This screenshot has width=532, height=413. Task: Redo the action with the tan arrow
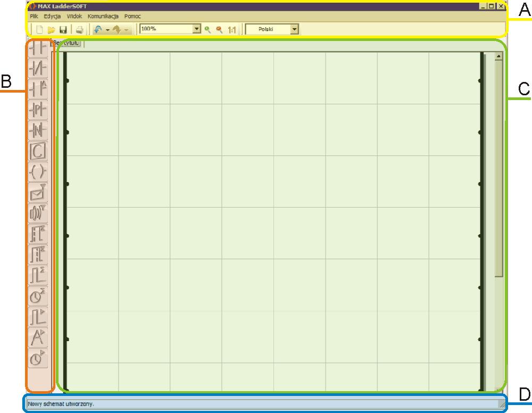pyautogui.click(x=117, y=30)
